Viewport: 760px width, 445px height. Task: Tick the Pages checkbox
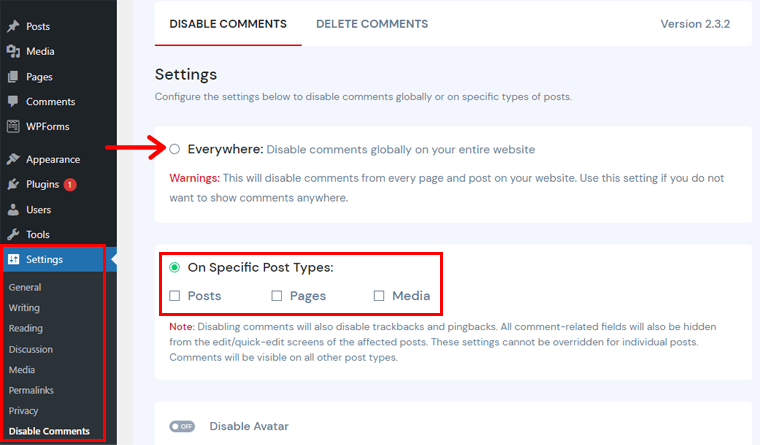coord(277,296)
